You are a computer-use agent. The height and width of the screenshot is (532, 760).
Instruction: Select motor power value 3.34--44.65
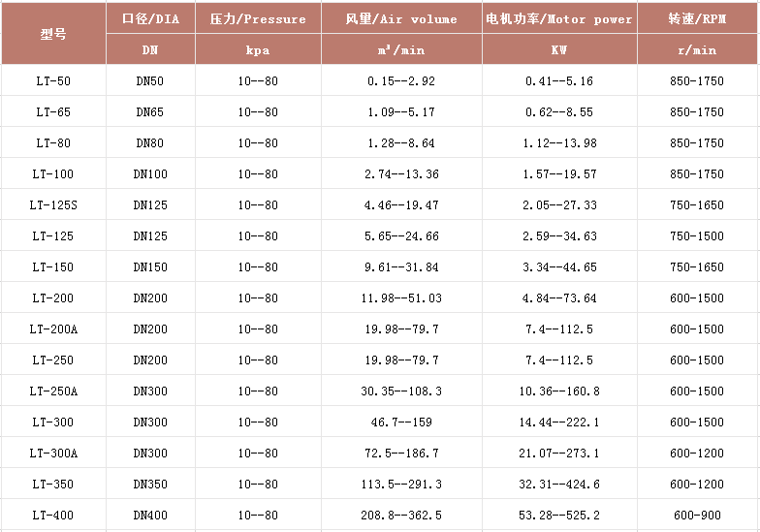(559, 267)
